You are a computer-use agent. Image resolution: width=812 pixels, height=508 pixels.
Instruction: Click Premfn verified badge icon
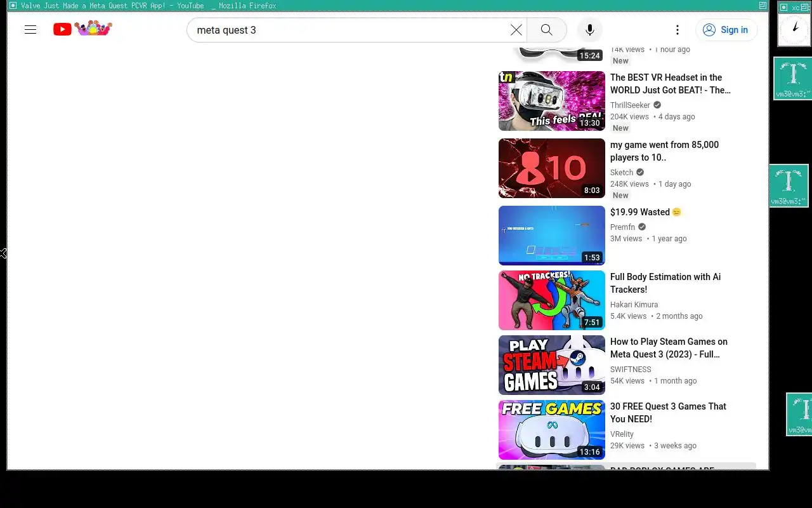pyautogui.click(x=642, y=227)
